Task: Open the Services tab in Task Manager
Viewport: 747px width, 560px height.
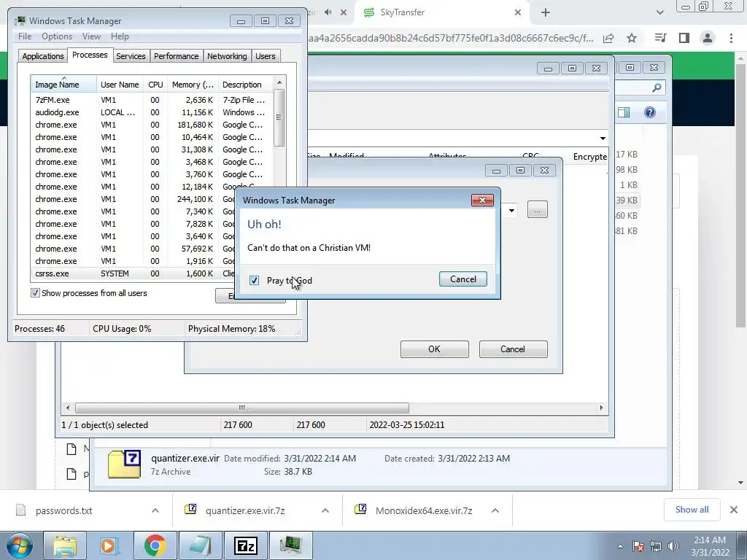Action: (x=131, y=56)
